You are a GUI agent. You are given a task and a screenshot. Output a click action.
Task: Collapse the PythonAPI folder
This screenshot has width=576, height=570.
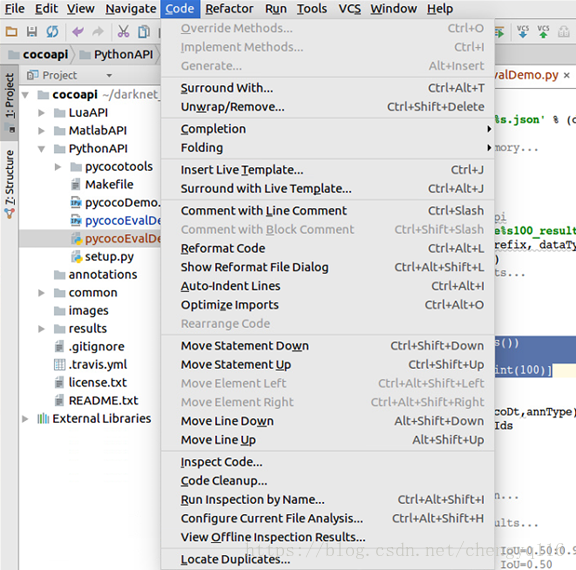tap(42, 149)
